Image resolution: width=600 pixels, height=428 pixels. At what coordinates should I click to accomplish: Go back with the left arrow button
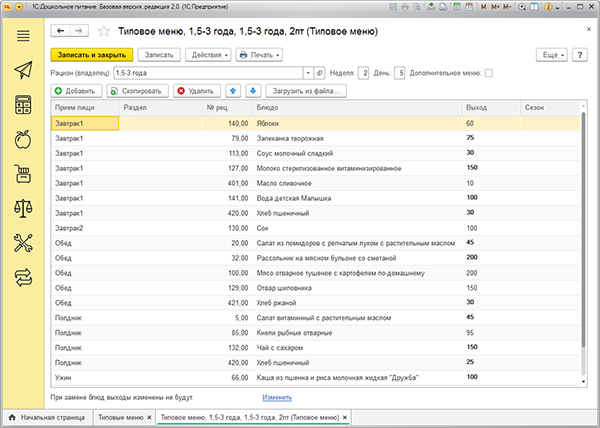(60, 31)
